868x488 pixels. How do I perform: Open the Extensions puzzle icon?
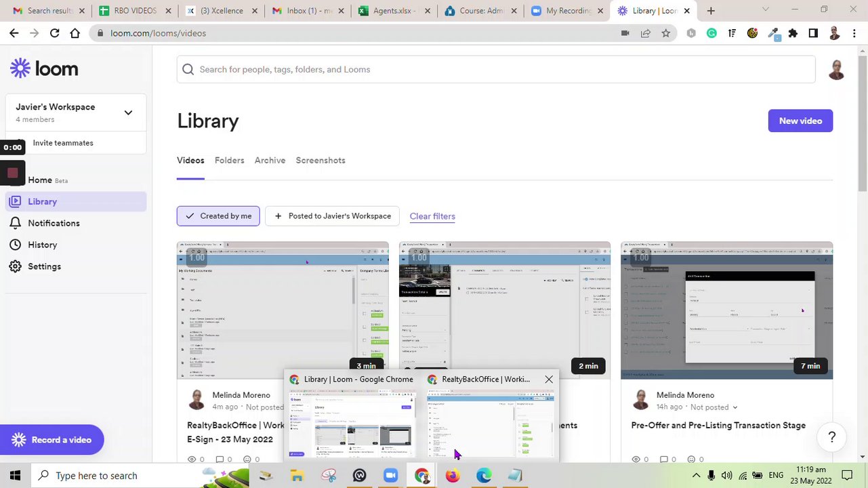pos(793,33)
